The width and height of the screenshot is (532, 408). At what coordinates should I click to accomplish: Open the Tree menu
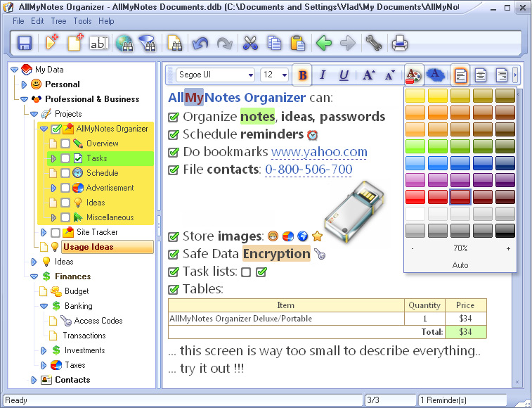tap(58, 21)
